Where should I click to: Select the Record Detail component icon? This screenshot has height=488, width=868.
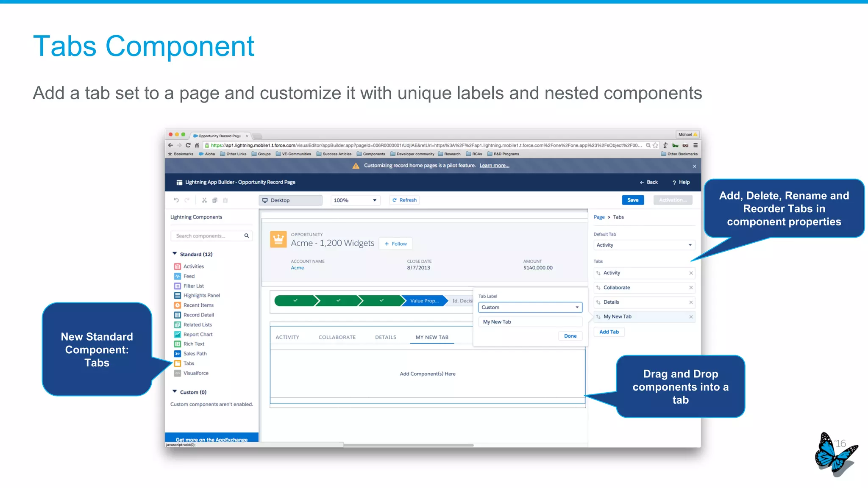(178, 315)
